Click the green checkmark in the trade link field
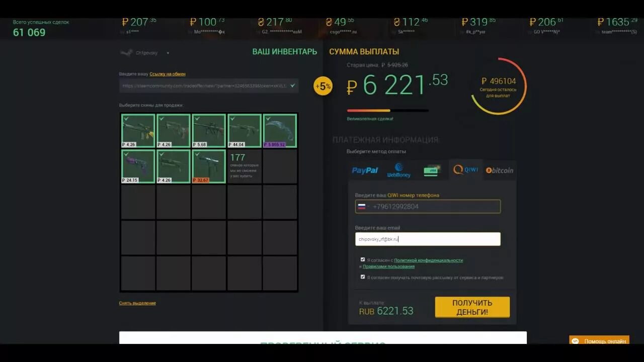 [293, 85]
